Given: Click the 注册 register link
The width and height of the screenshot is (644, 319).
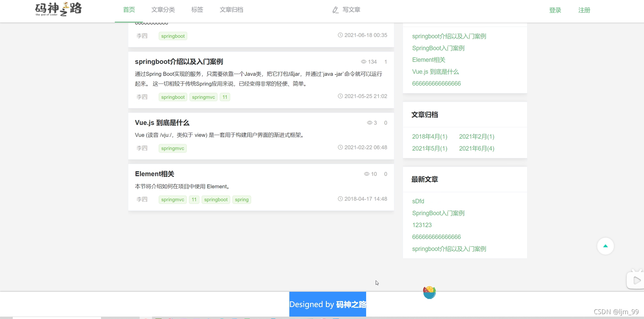Looking at the screenshot, I should pyautogui.click(x=584, y=10).
